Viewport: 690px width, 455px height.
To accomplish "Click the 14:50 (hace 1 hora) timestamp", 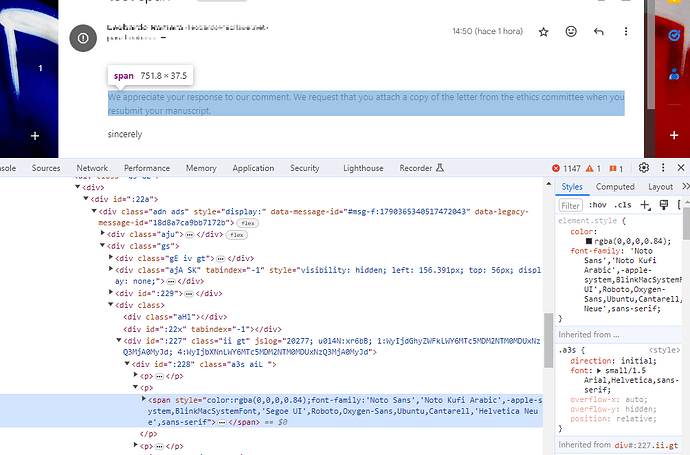I will coord(488,31).
